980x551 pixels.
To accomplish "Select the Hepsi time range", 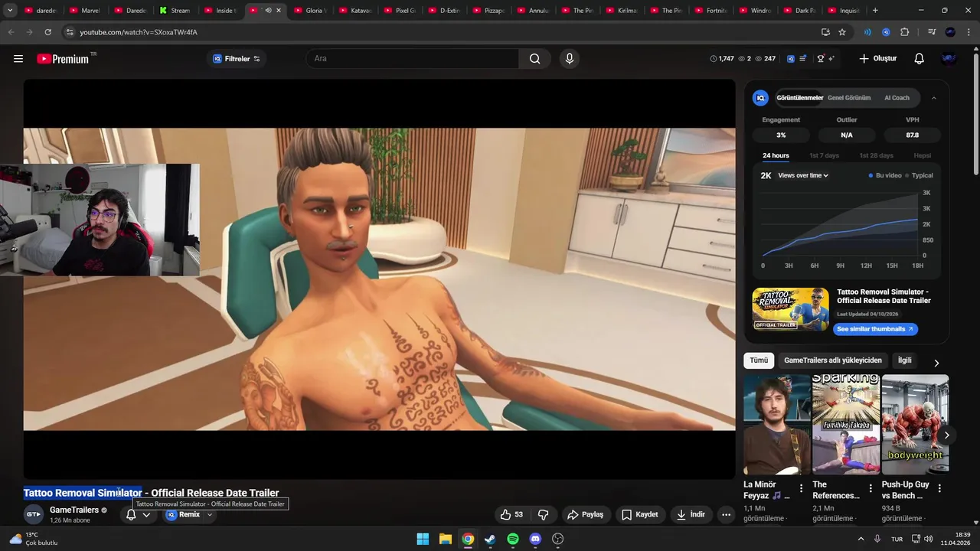I will (923, 156).
